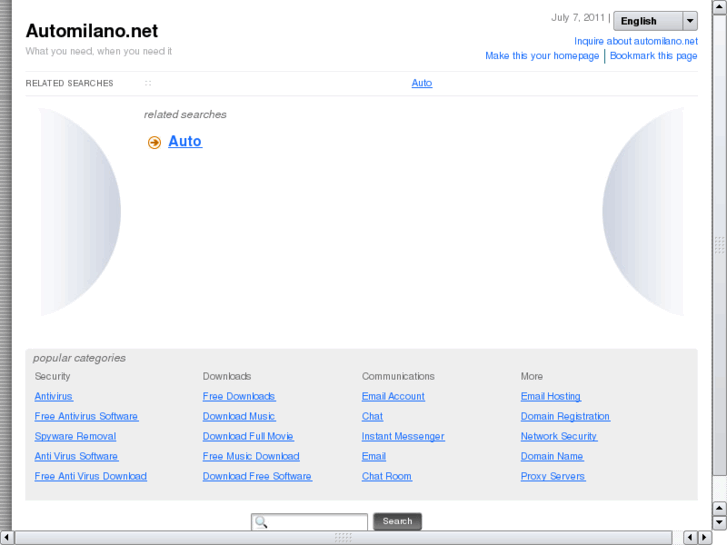
Task: Open Instant Messenger link
Action: 403,436
